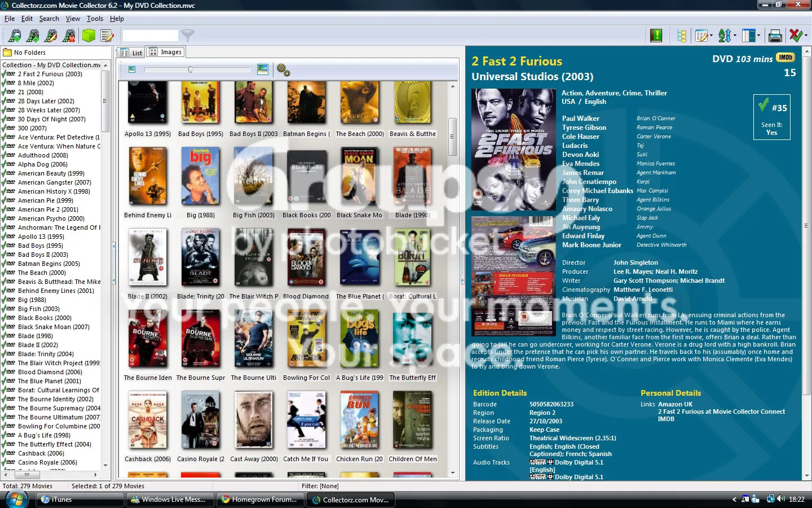
Task: Click the IMDb badge in details panel
Action: tap(785, 58)
